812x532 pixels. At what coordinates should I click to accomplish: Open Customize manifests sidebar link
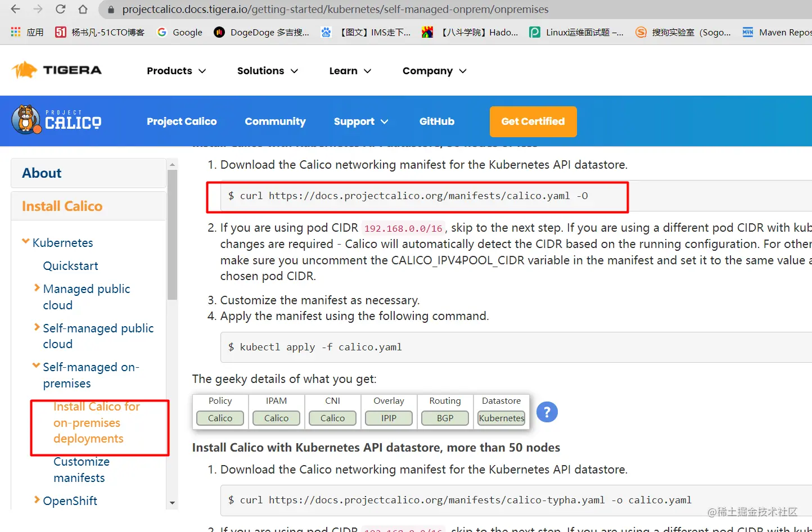(82, 470)
